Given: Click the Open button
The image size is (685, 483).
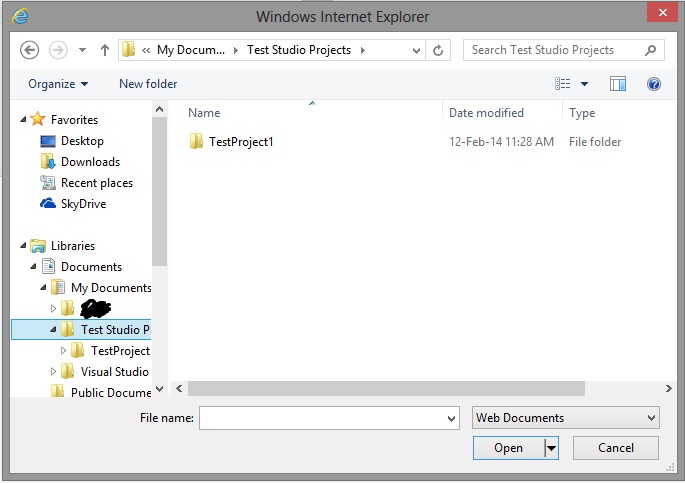Looking at the screenshot, I should (509, 448).
